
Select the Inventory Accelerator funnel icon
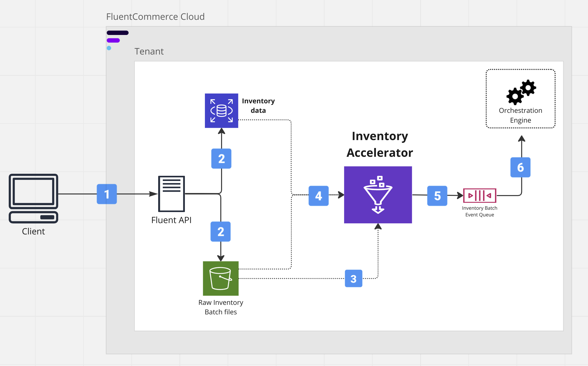click(x=378, y=195)
